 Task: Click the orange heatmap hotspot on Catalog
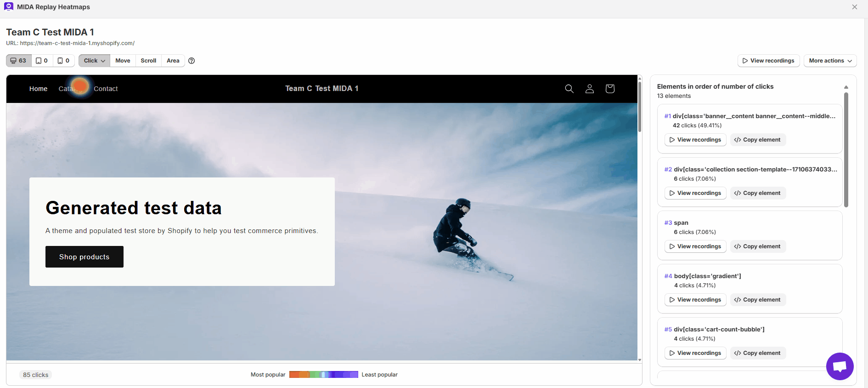click(x=80, y=86)
